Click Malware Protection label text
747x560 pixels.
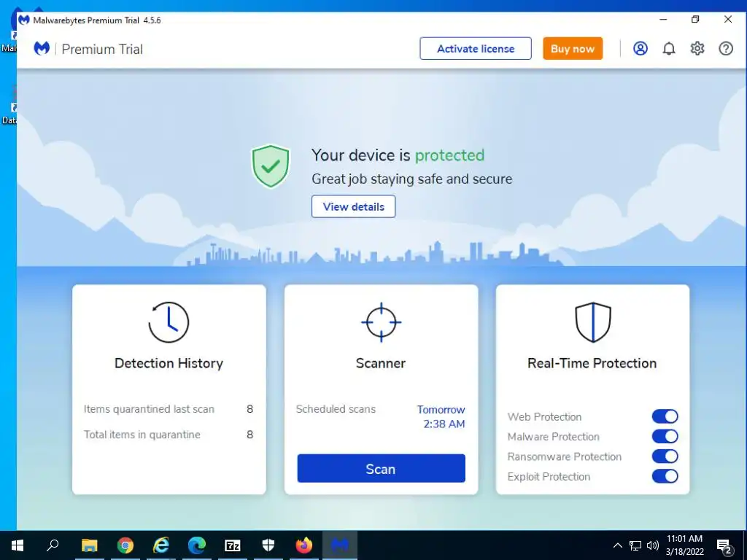554,437
